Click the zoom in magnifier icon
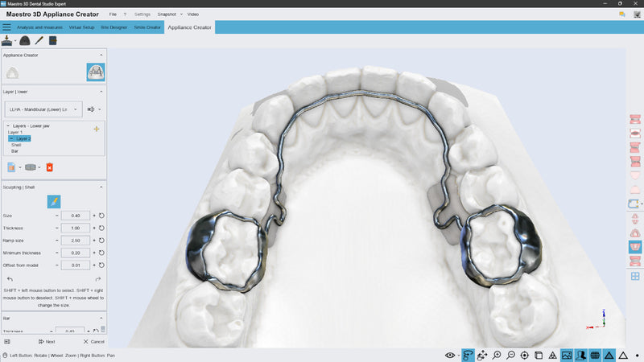 tap(497, 355)
